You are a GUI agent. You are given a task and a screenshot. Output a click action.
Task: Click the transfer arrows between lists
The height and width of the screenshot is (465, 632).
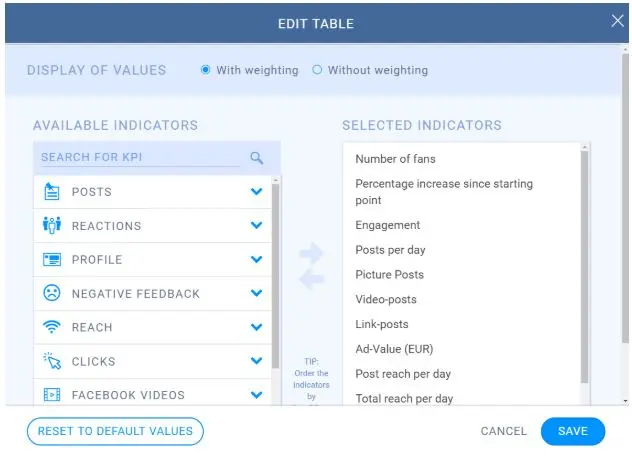[x=312, y=265]
